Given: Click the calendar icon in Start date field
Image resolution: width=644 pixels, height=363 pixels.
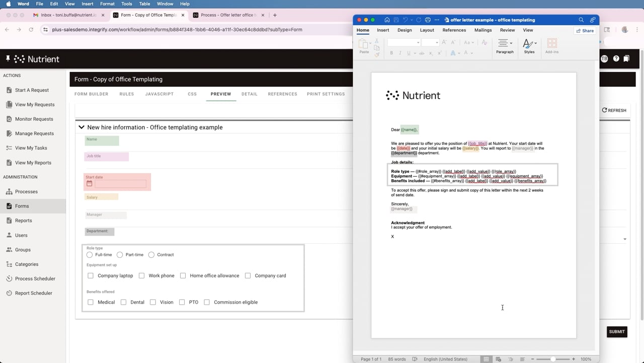Looking at the screenshot, I should (90, 184).
